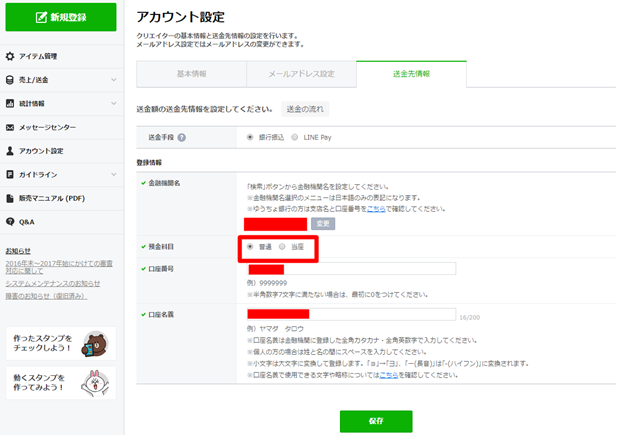Click the person icon beside アカウント設定
This screenshot has width=620, height=435.
[x=10, y=151]
